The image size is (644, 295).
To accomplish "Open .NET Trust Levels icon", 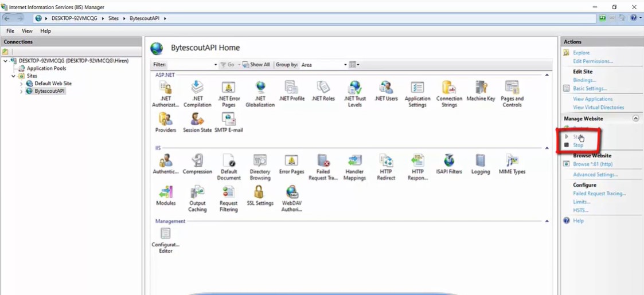I will pyautogui.click(x=354, y=93).
